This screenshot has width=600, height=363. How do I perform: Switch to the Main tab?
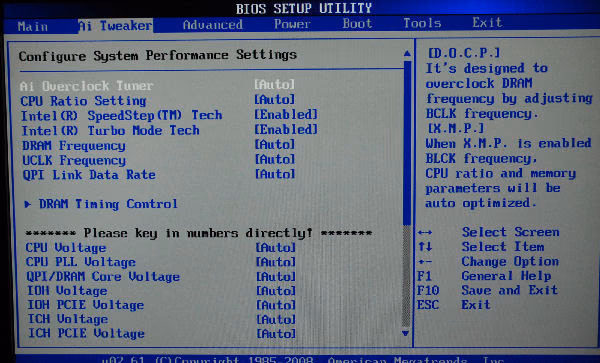[x=33, y=26]
